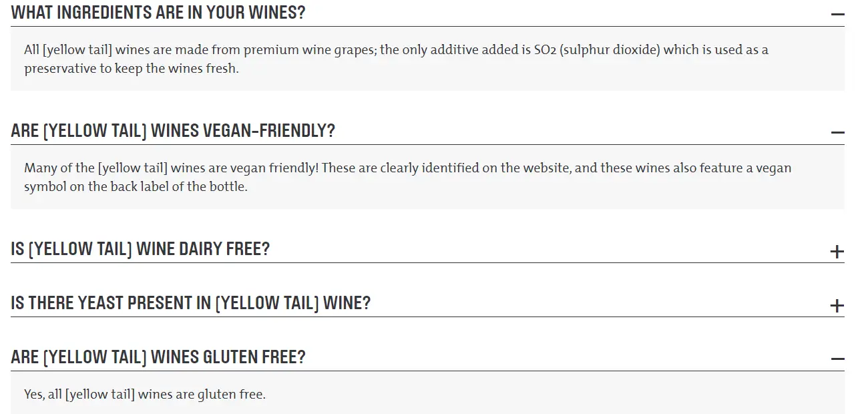Click the ingredients answer paragraph

396,59
